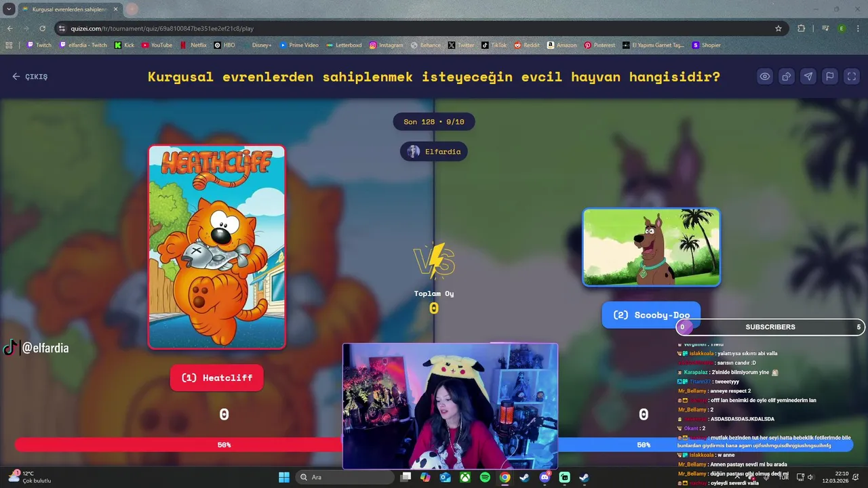Open the Netflix bookmark

[x=193, y=45]
